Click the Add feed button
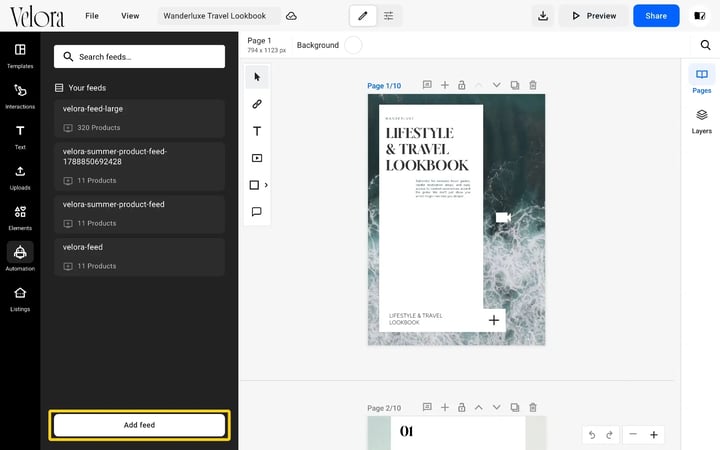The height and width of the screenshot is (450, 720). pos(139,425)
